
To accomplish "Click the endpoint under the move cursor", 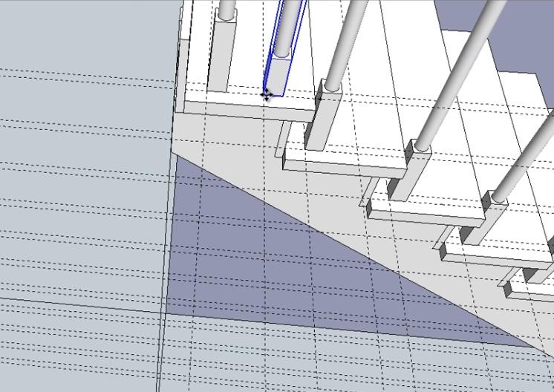I will click(267, 94).
